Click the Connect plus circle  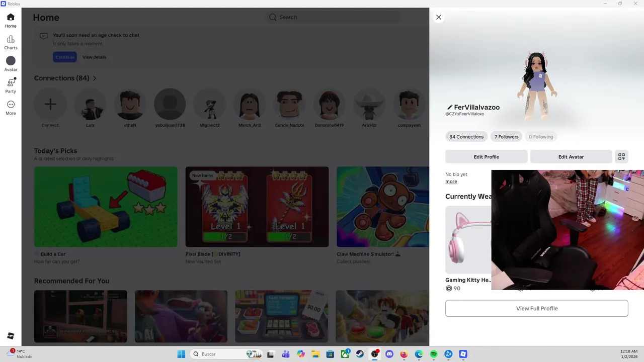click(50, 104)
